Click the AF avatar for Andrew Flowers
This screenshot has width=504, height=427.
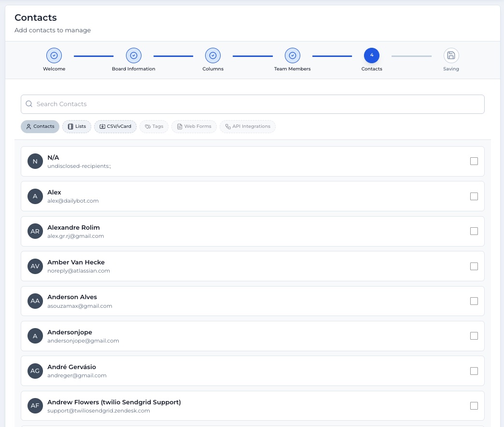[35, 406]
